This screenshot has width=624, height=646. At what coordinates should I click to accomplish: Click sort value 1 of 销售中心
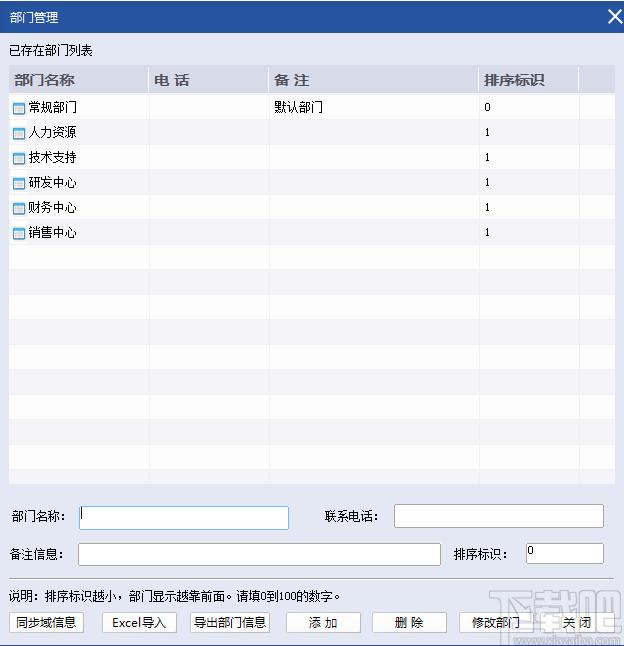point(487,233)
